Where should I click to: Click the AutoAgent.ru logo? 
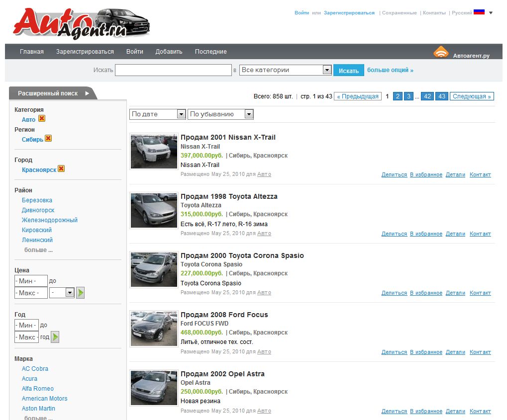coord(82,23)
